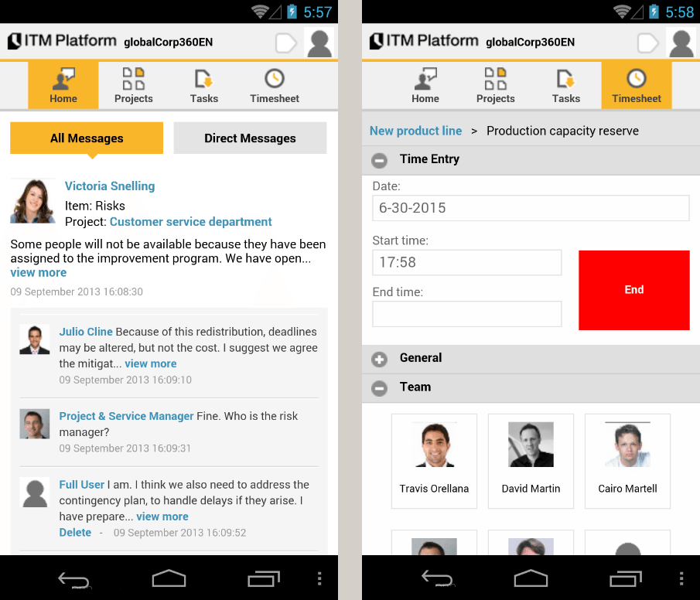Tap the red End button
This screenshot has height=600, width=700.
[634, 290]
